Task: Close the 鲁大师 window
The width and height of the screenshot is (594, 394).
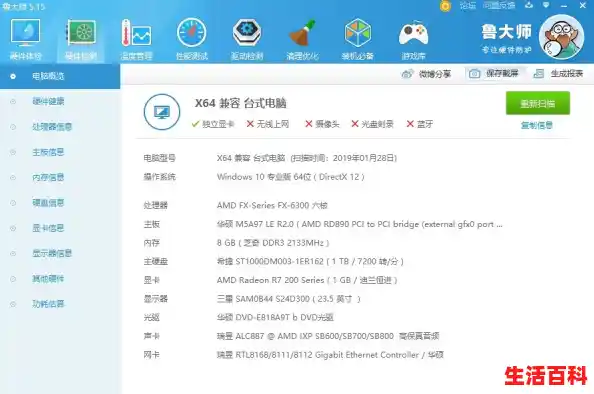Action: click(x=583, y=5)
